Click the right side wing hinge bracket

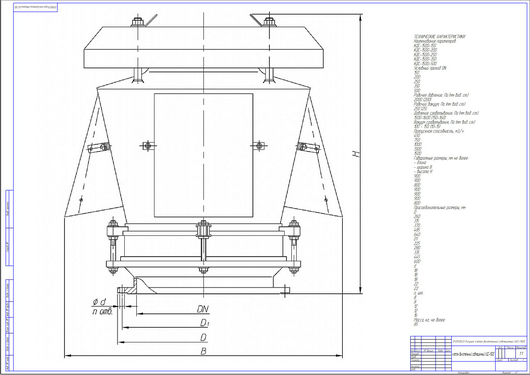click(308, 147)
